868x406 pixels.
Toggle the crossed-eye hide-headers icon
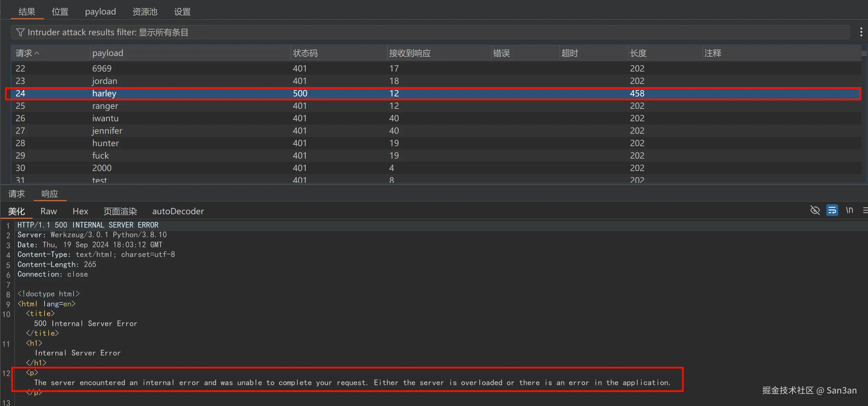click(x=815, y=210)
